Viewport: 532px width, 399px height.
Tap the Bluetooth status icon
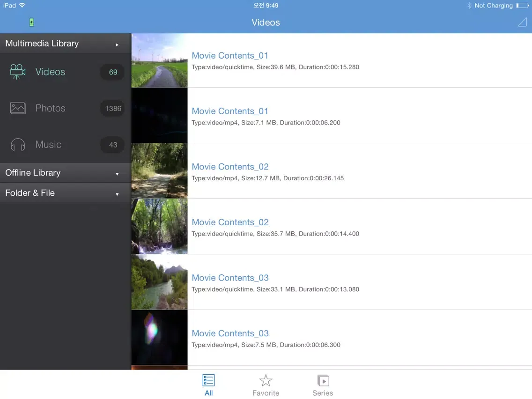tap(469, 6)
